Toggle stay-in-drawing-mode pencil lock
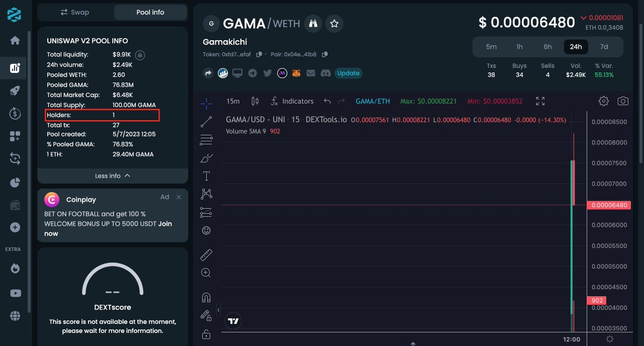 [206, 315]
